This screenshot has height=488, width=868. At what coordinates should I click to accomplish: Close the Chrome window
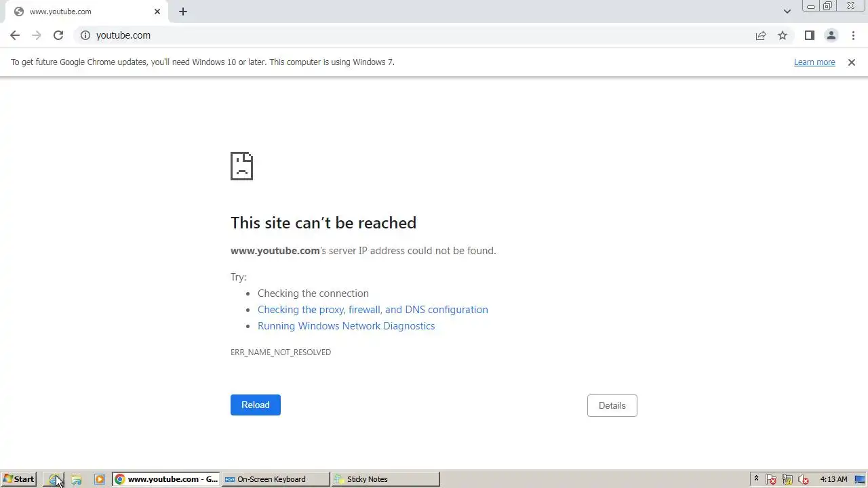pyautogui.click(x=851, y=6)
